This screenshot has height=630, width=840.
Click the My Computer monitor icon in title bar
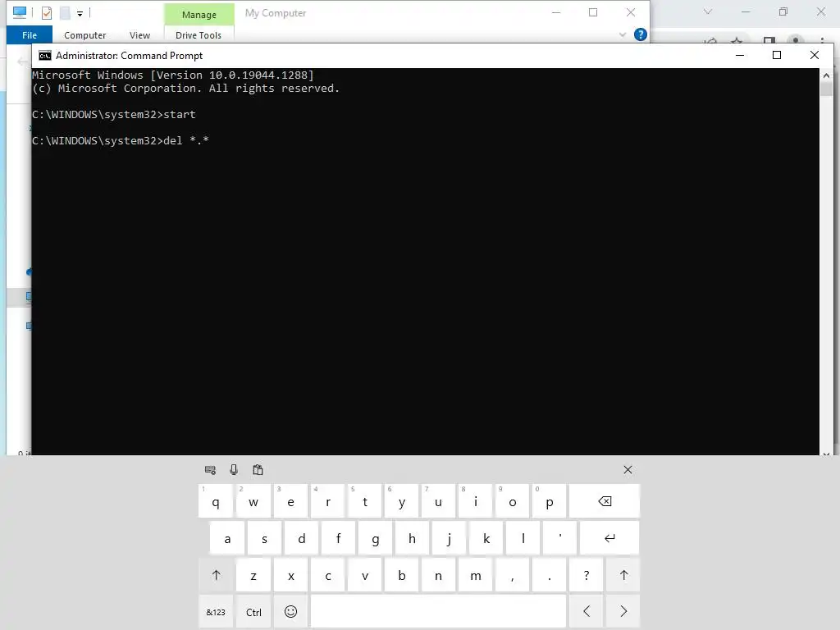click(x=20, y=12)
